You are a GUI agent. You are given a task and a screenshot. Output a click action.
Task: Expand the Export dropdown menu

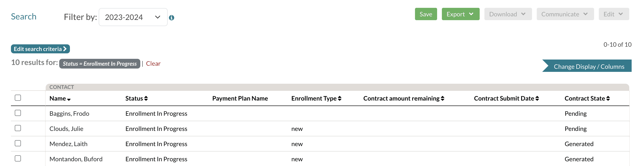[x=460, y=14]
